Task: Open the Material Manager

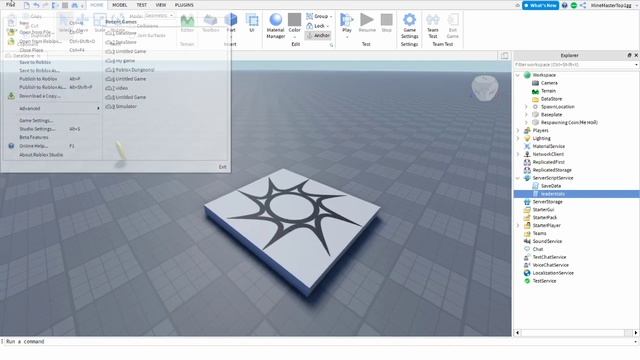Action: [276, 26]
